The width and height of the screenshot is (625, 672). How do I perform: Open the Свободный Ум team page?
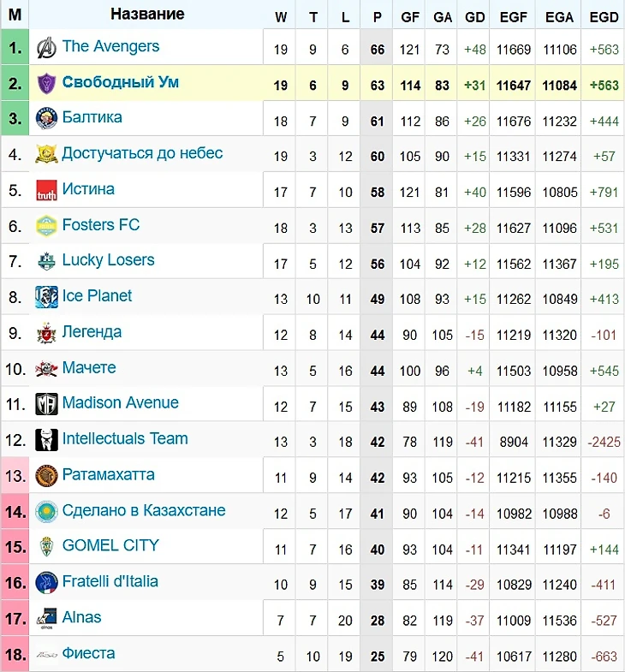tap(121, 83)
